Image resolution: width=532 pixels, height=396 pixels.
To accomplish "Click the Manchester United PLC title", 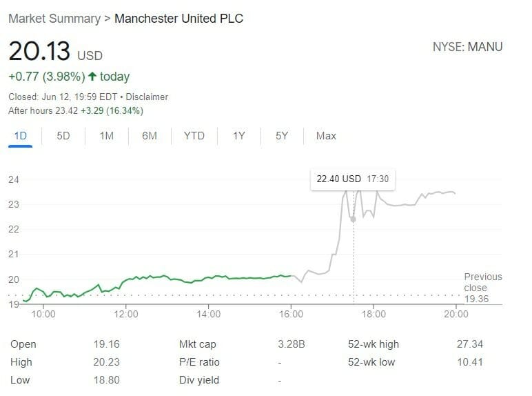I will (178, 19).
